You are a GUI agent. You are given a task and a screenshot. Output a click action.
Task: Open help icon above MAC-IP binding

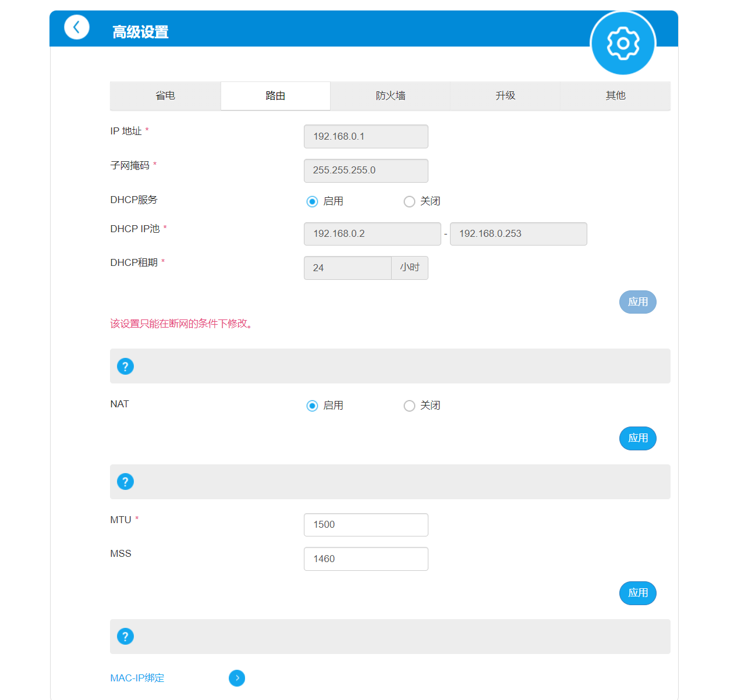[x=125, y=636]
